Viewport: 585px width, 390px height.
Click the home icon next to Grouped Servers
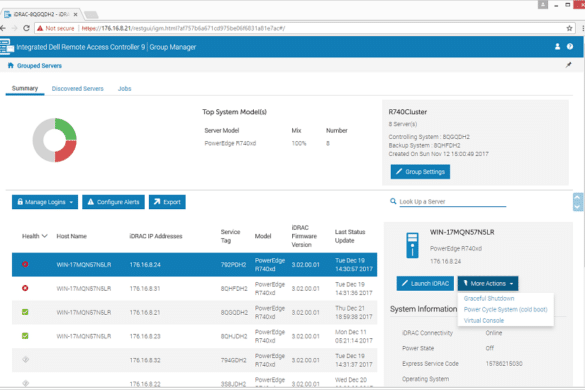click(x=10, y=65)
